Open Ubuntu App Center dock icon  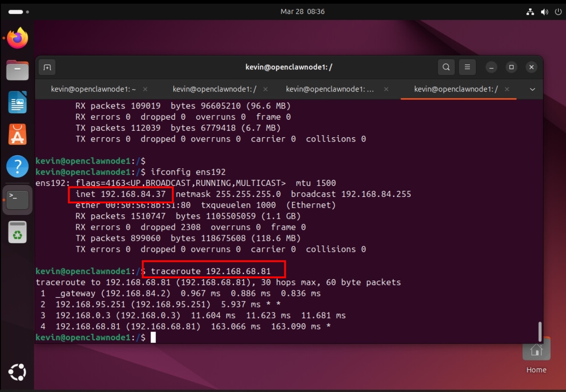[x=18, y=134]
